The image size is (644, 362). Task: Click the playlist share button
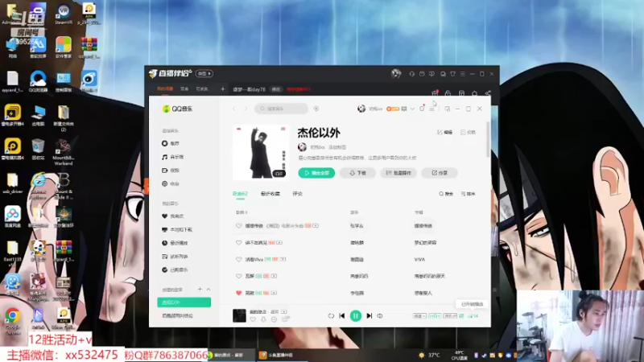440,173
